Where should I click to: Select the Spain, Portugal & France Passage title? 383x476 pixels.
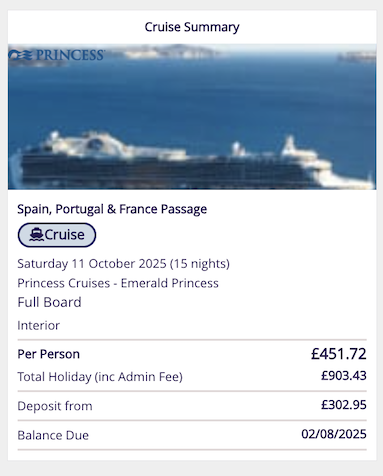click(x=112, y=209)
